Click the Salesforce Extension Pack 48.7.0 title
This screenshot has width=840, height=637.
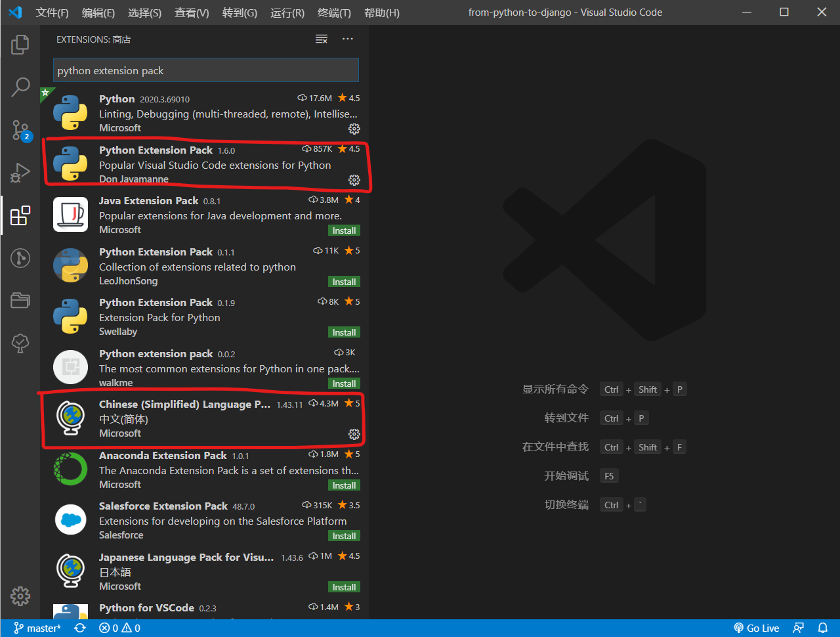coord(163,506)
